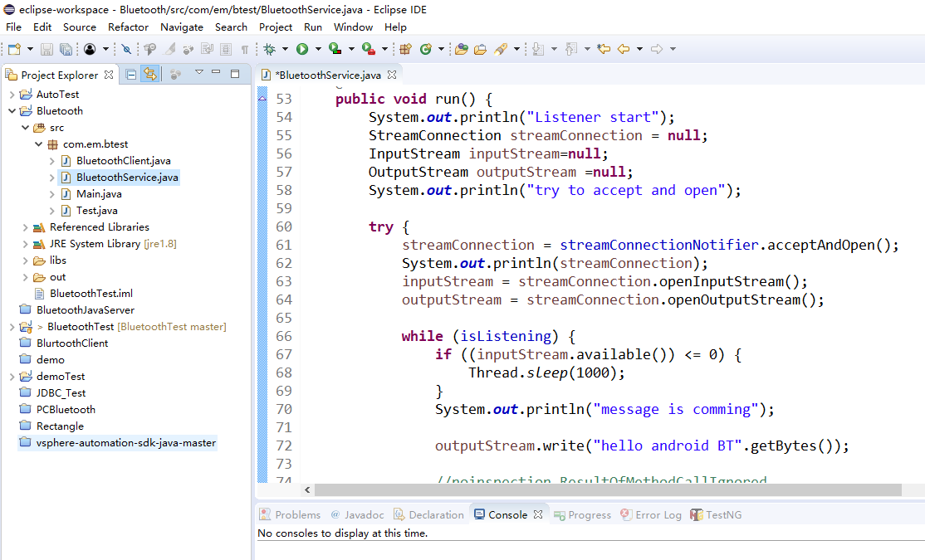This screenshot has height=560, width=925.
Task: Collapse the com.em.btest package node
Action: [x=38, y=144]
